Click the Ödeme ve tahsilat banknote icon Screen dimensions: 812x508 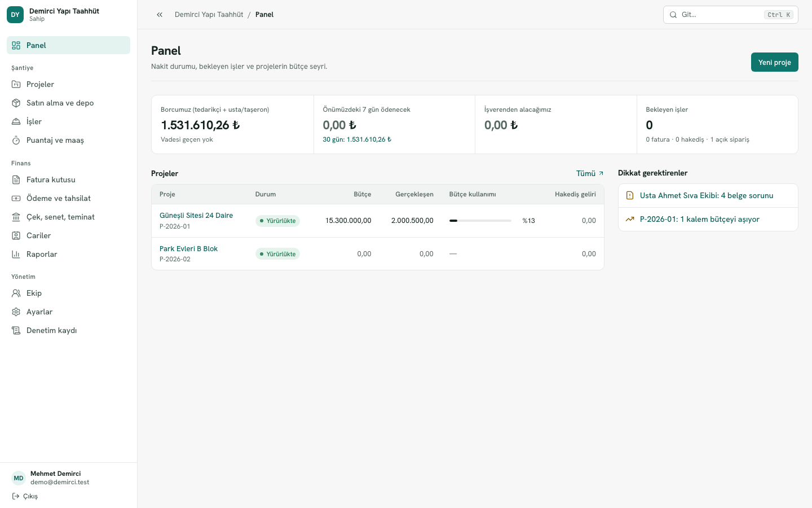(x=16, y=198)
